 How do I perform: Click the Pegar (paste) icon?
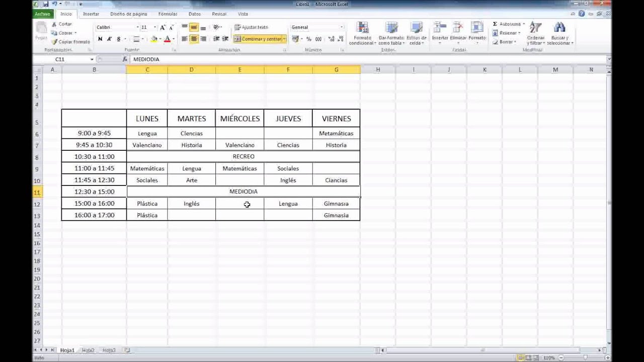click(x=41, y=28)
